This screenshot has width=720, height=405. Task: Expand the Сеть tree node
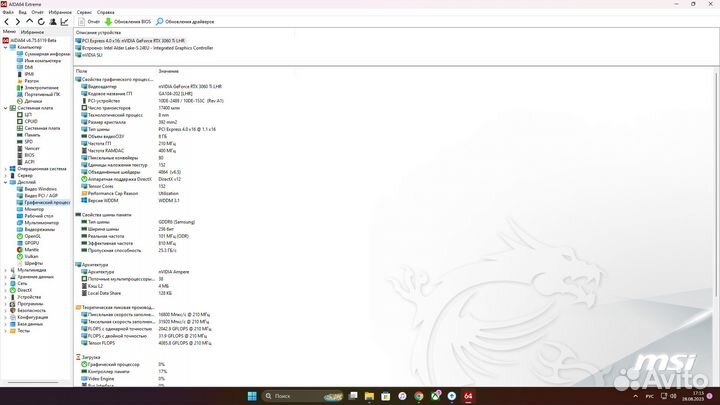coord(6,284)
